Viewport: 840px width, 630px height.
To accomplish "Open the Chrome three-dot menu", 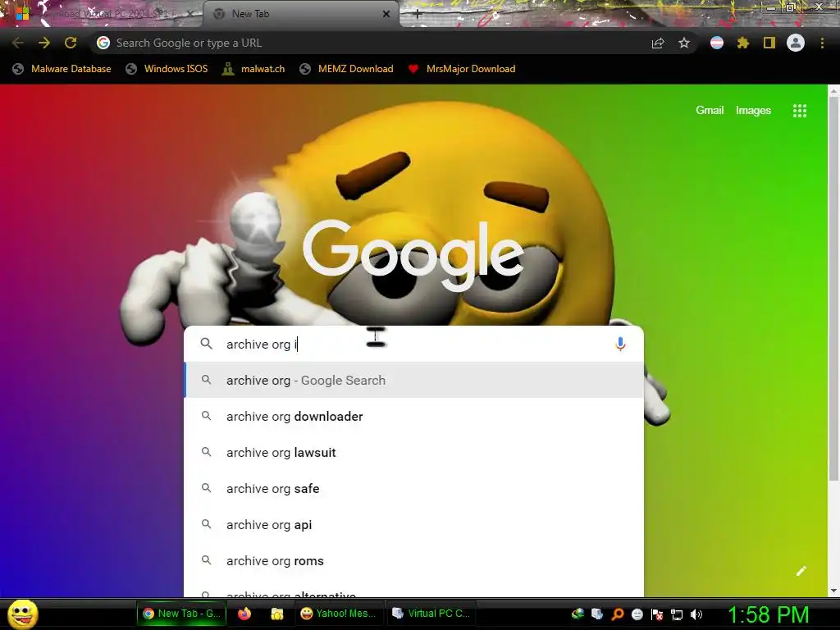I will point(822,43).
